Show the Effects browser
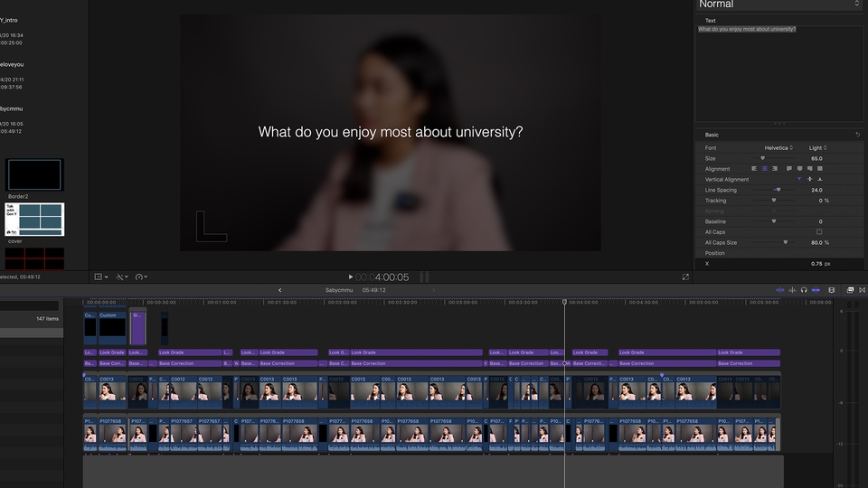868x488 pixels. 850,290
